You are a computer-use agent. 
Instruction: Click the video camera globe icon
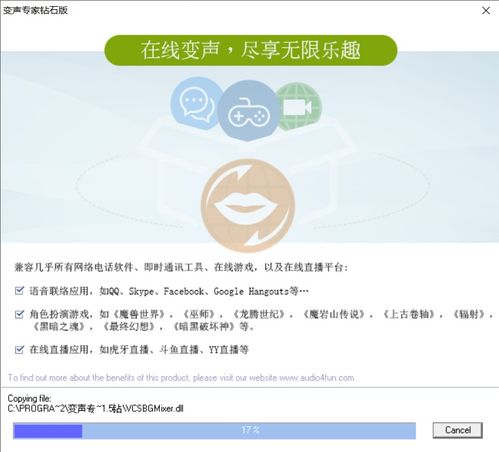(299, 107)
